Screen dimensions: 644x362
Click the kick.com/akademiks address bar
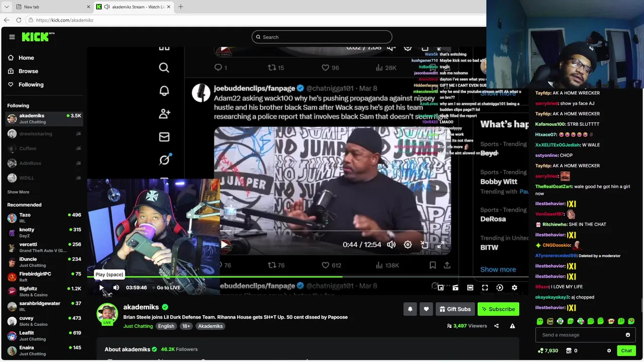coord(257,20)
